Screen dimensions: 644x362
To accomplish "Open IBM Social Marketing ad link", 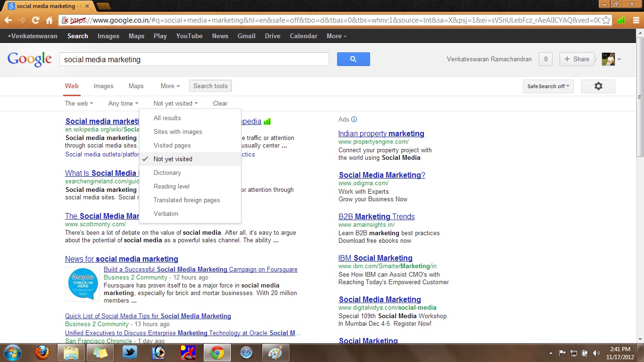I will (x=375, y=258).
